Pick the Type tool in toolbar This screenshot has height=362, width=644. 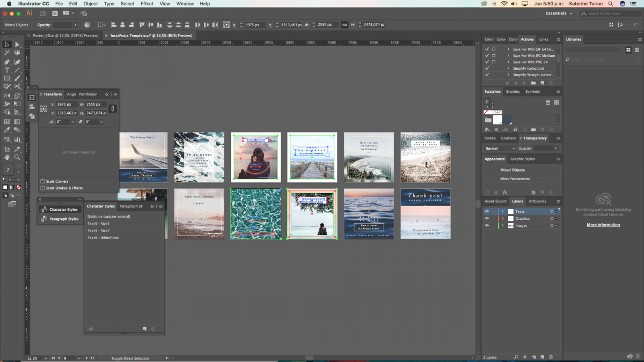click(x=7, y=70)
